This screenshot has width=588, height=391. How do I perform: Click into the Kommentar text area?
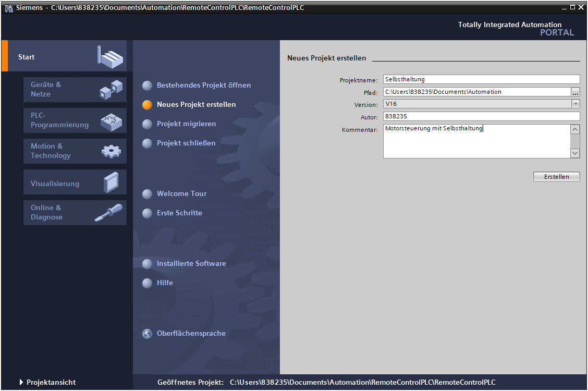pyautogui.click(x=476, y=141)
